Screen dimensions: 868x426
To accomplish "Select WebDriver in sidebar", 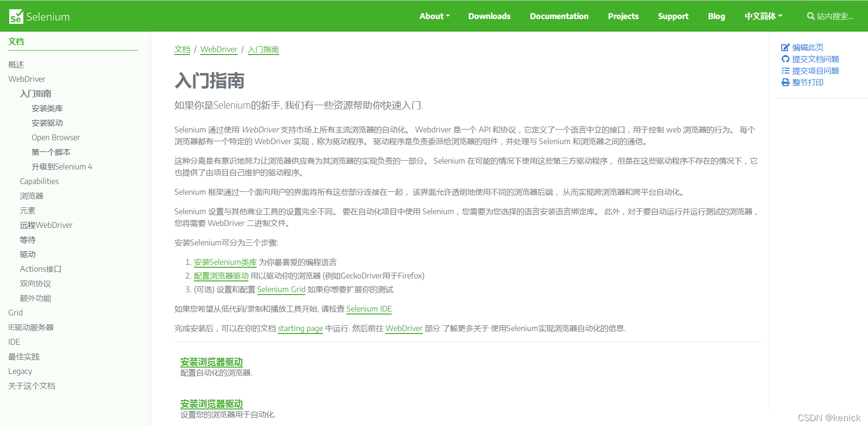I will 27,79.
